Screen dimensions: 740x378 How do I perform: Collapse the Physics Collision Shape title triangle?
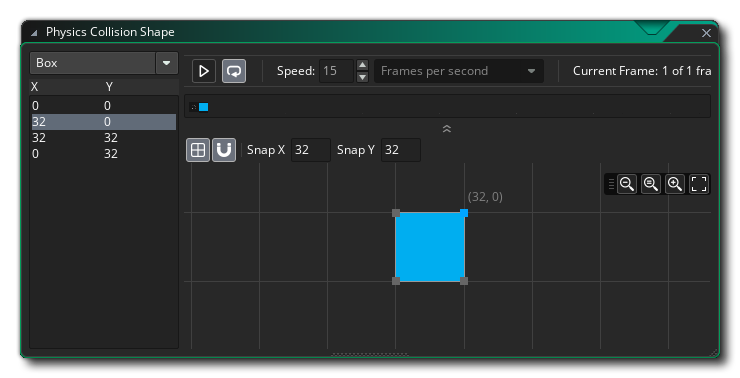coord(34,33)
